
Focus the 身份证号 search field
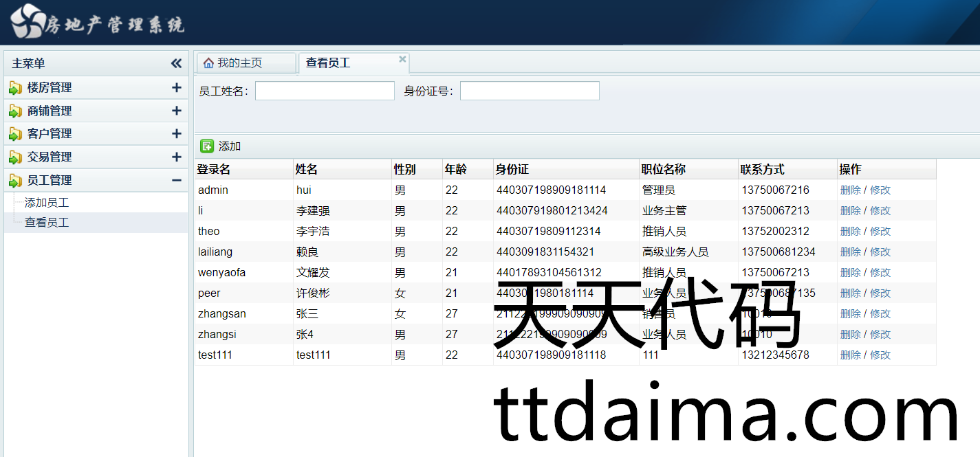[x=530, y=91]
